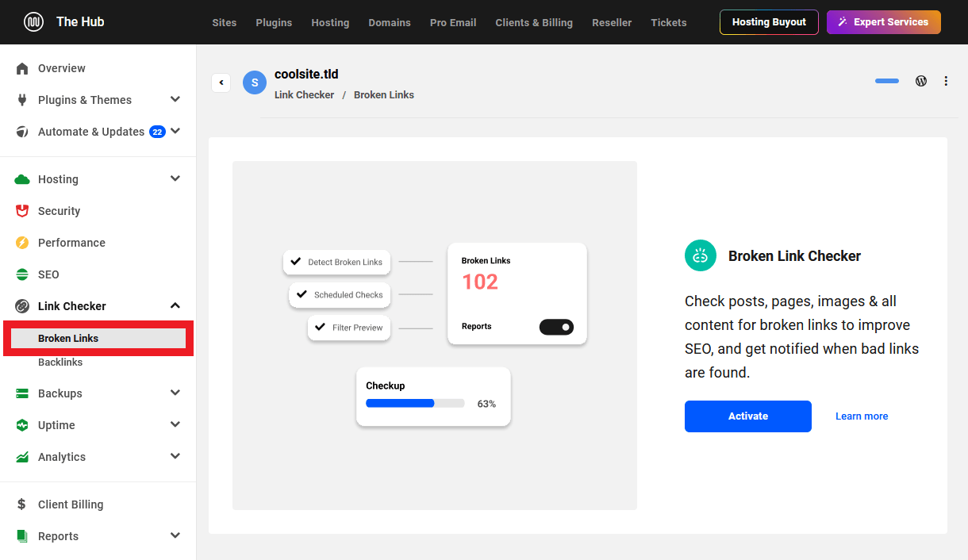Select the Sites menu item
This screenshot has width=968, height=560.
click(x=224, y=22)
